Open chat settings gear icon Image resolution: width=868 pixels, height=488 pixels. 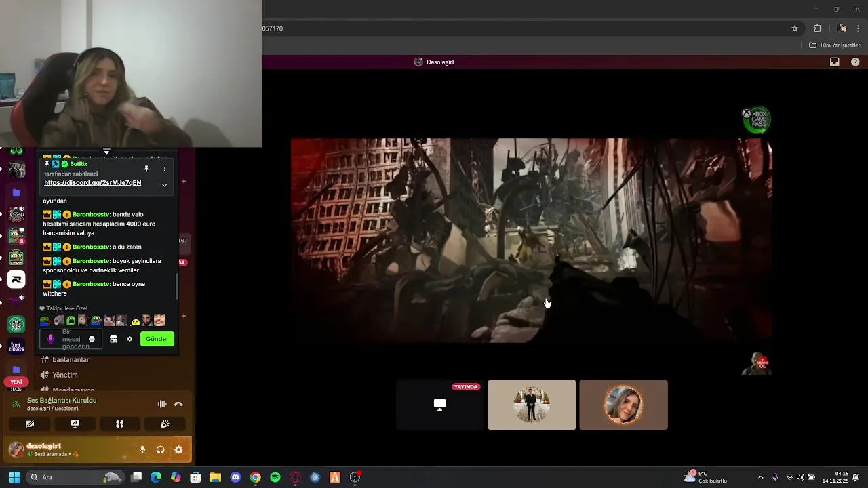[x=130, y=339]
